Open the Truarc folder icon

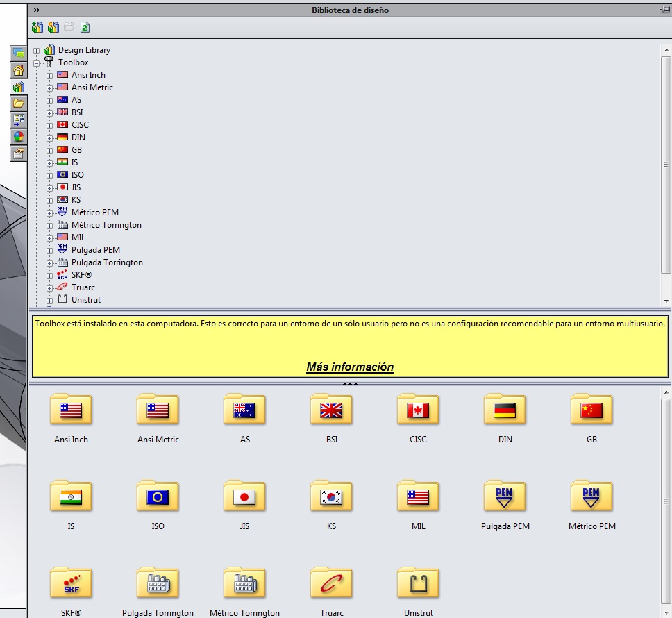[x=331, y=583]
